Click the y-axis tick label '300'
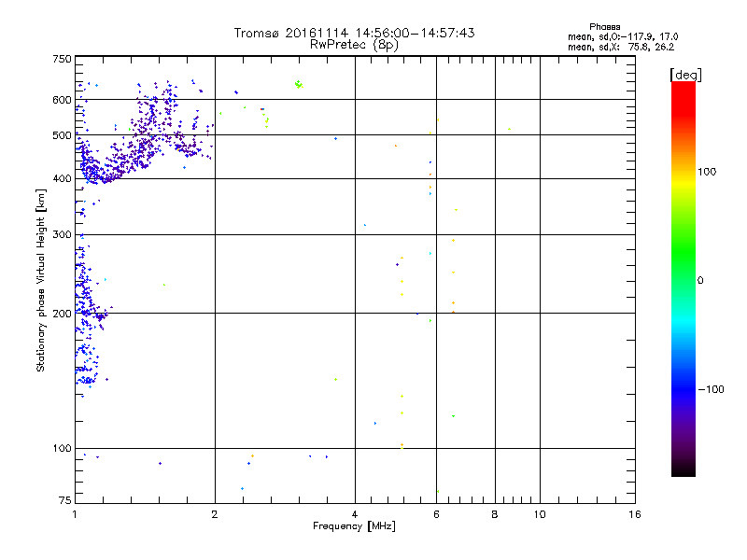747x560 pixels. pos(62,234)
